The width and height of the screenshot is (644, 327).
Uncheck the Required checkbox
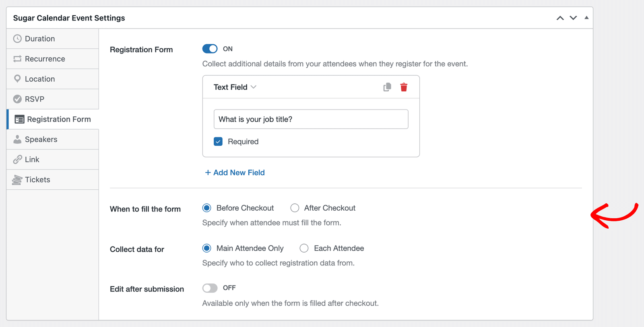(x=218, y=141)
